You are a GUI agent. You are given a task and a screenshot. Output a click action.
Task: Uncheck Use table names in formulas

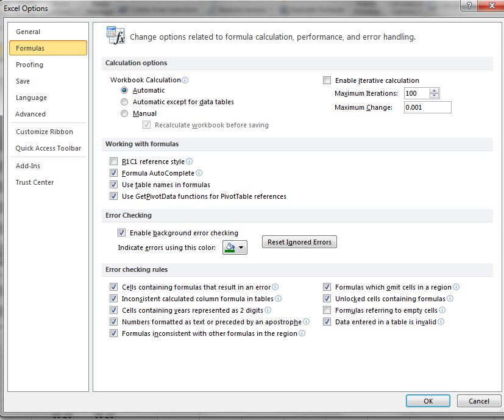[x=114, y=185]
